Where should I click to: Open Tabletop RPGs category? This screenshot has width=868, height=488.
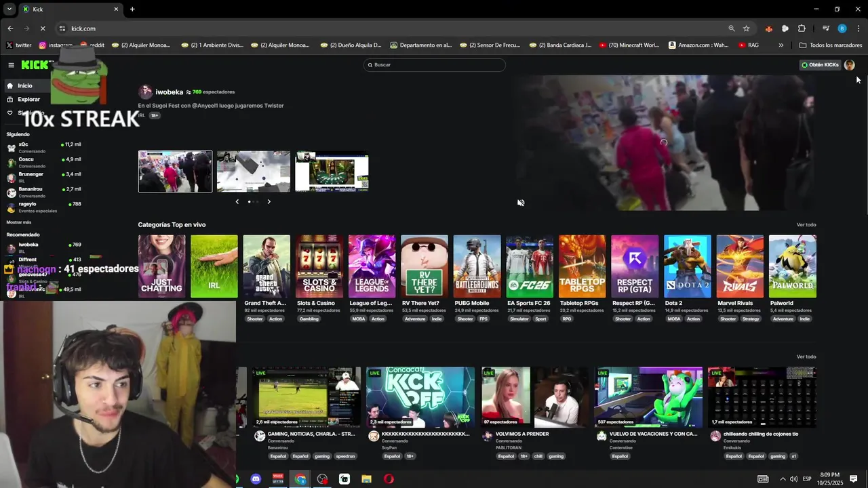pos(582,266)
